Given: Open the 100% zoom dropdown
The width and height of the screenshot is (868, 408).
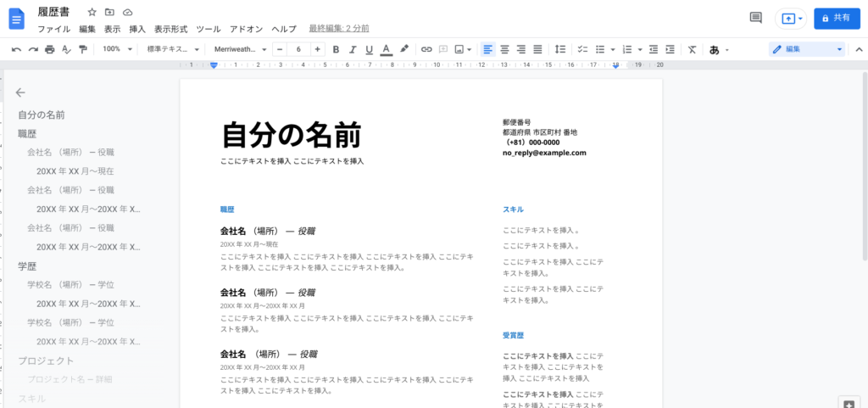Looking at the screenshot, I should click(x=117, y=49).
